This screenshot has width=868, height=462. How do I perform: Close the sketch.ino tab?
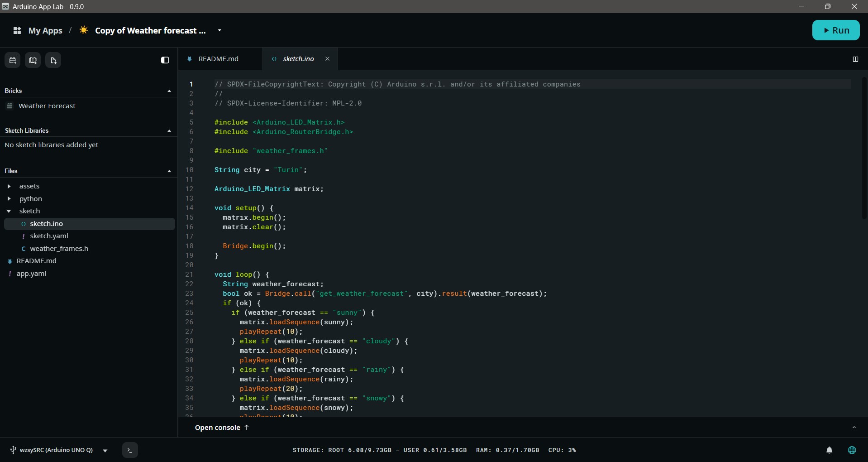point(327,59)
